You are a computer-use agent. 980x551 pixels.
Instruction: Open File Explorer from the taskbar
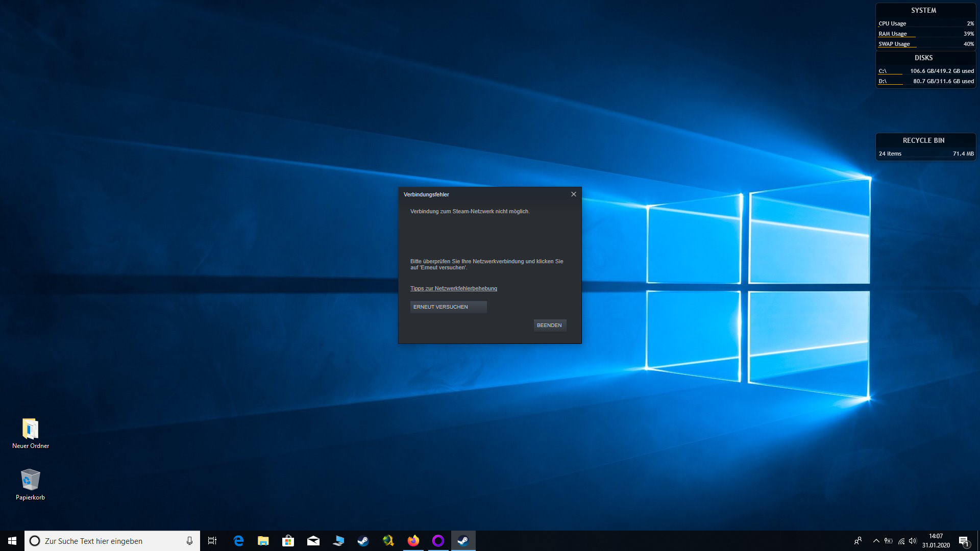coord(263,540)
